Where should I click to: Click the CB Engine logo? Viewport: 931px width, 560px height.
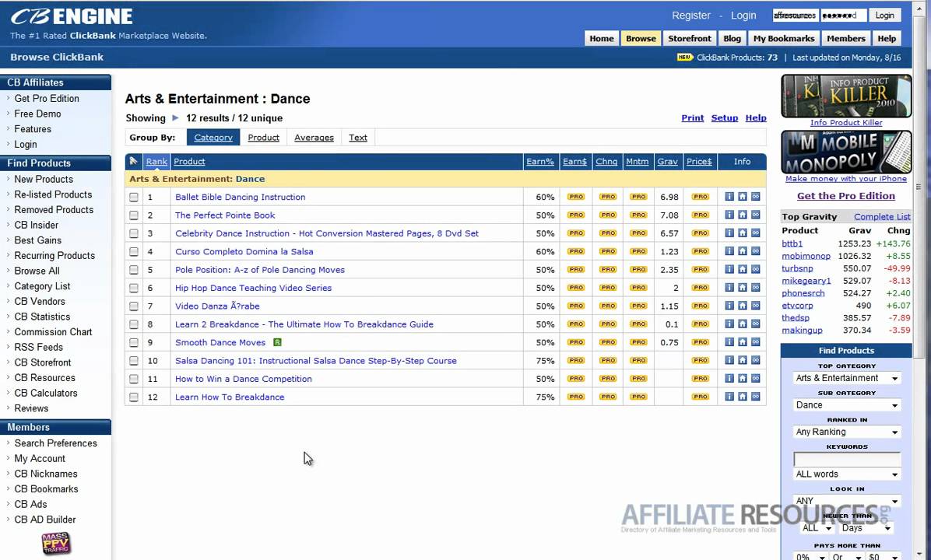coord(72,16)
